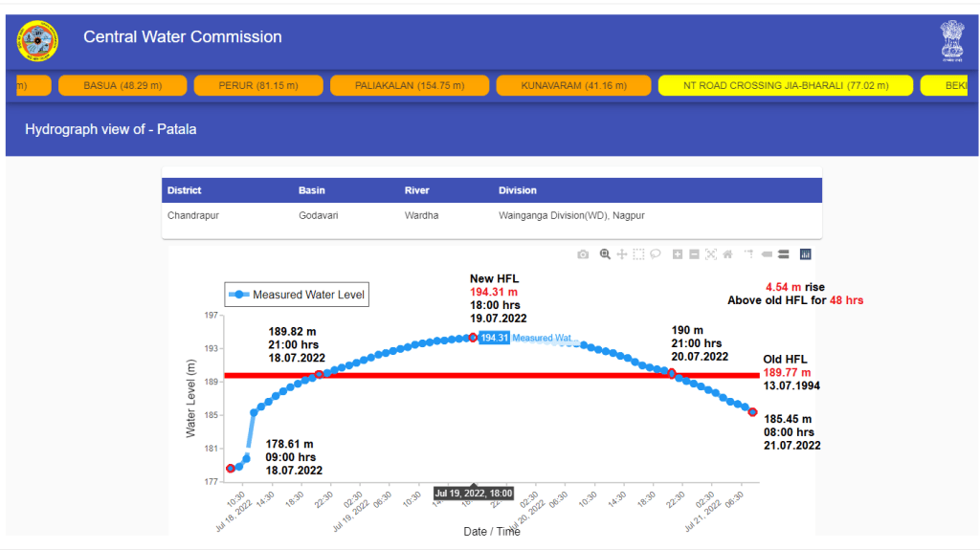This screenshot has height=550, width=980.
Task: Toggle Measured Water Level legend entry
Action: pyautogui.click(x=297, y=295)
